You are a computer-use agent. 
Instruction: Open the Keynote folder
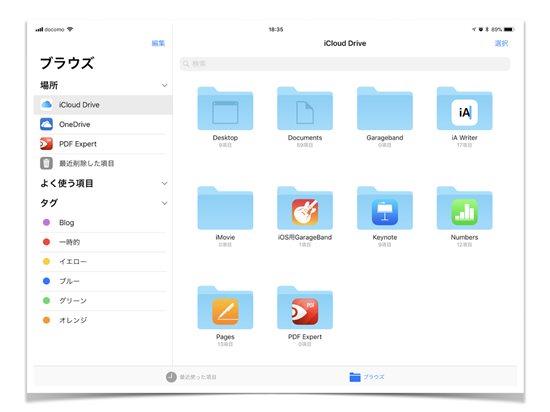tap(385, 208)
